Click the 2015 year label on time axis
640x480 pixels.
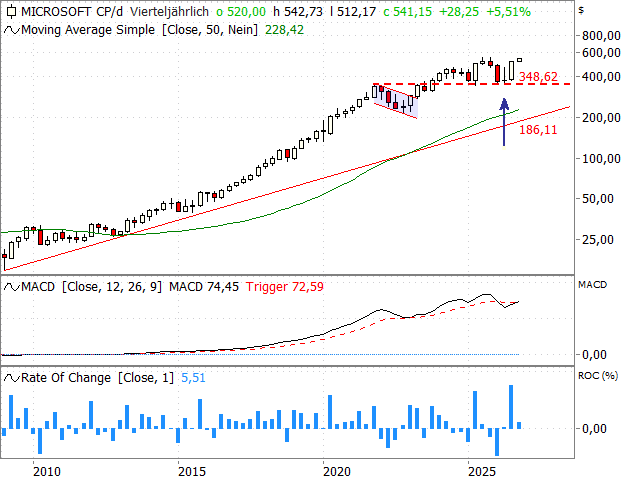[192, 471]
